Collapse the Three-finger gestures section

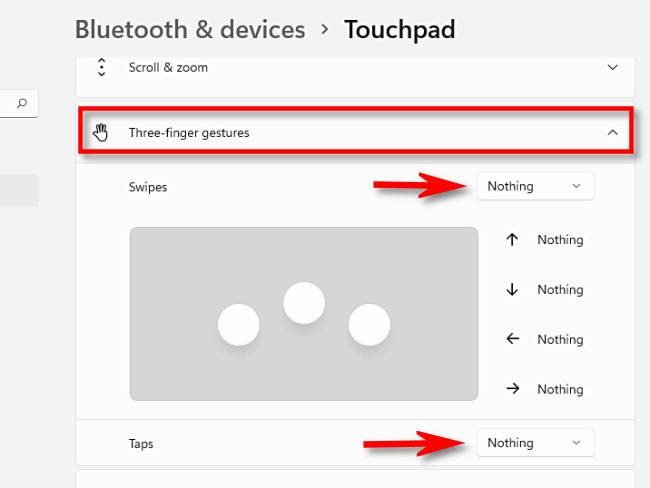[x=613, y=132]
